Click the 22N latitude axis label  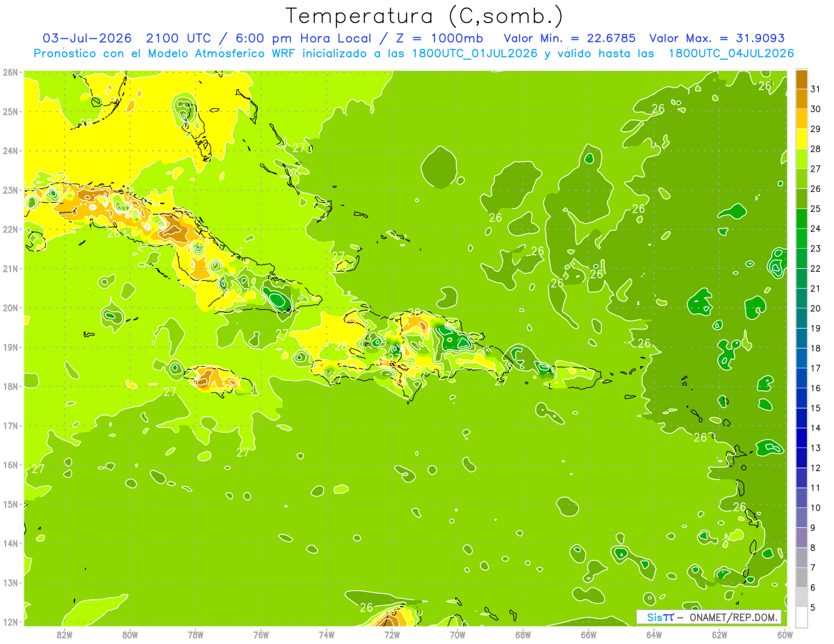(x=10, y=229)
